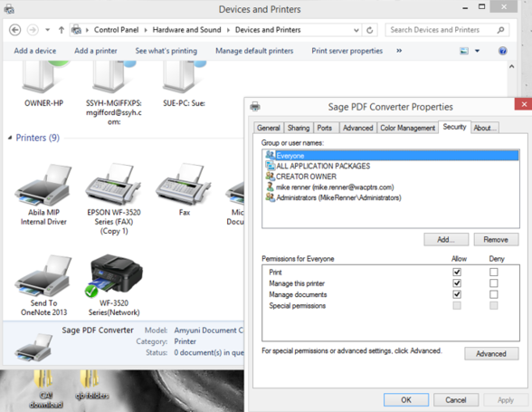Click the change view icon
Image resolution: width=532 pixels, height=412 pixels.
coord(464,51)
